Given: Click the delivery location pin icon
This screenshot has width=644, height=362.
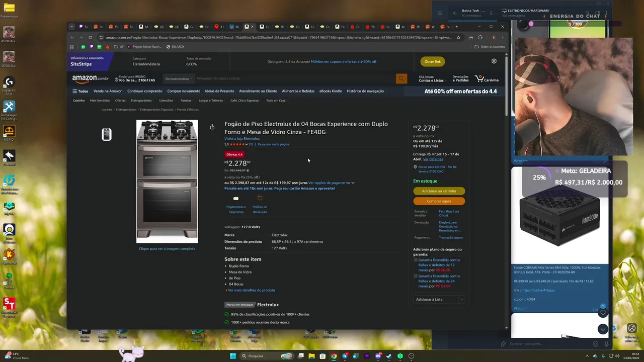Looking at the screenshot, I should pos(116,79).
